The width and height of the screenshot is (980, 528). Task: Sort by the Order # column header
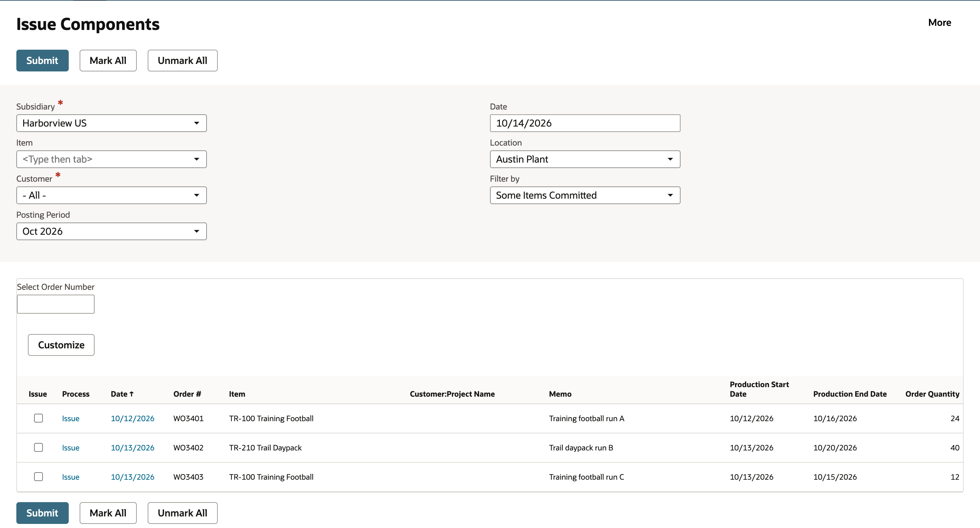[187, 394]
